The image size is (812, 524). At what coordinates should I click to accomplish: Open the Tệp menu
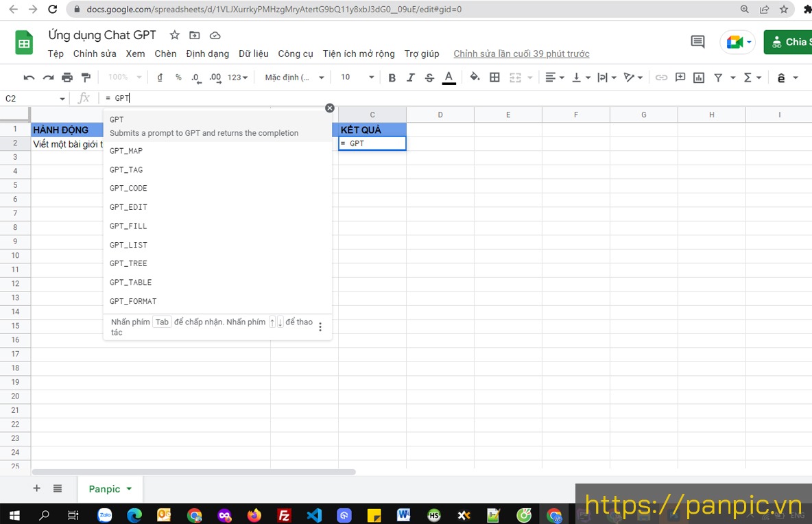point(56,54)
